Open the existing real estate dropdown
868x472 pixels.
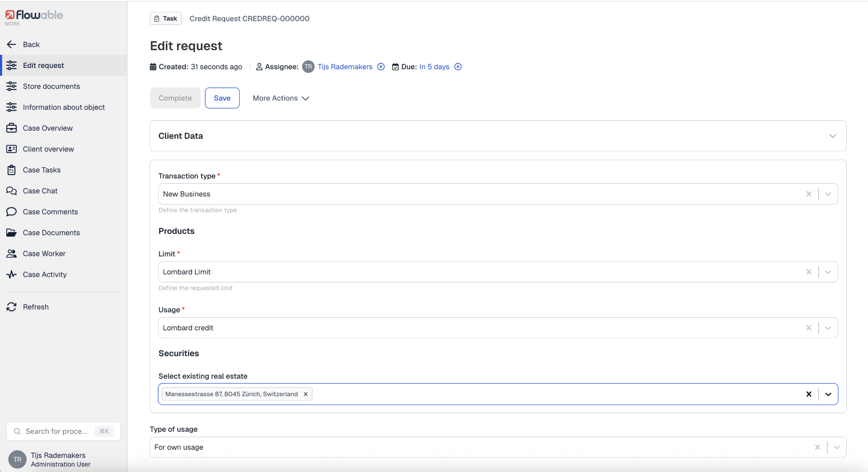828,394
